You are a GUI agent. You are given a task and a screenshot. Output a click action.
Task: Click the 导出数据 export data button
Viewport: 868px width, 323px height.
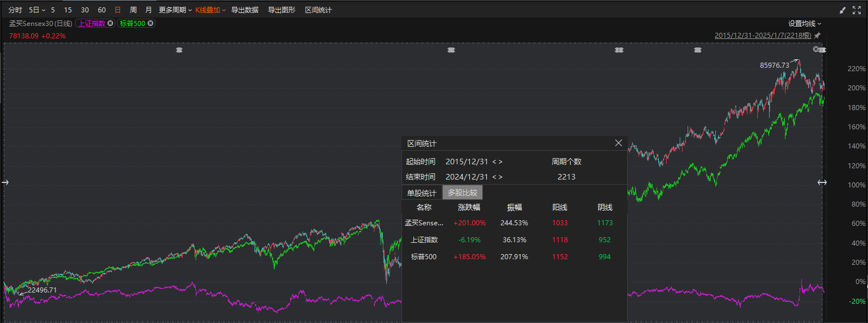[245, 10]
